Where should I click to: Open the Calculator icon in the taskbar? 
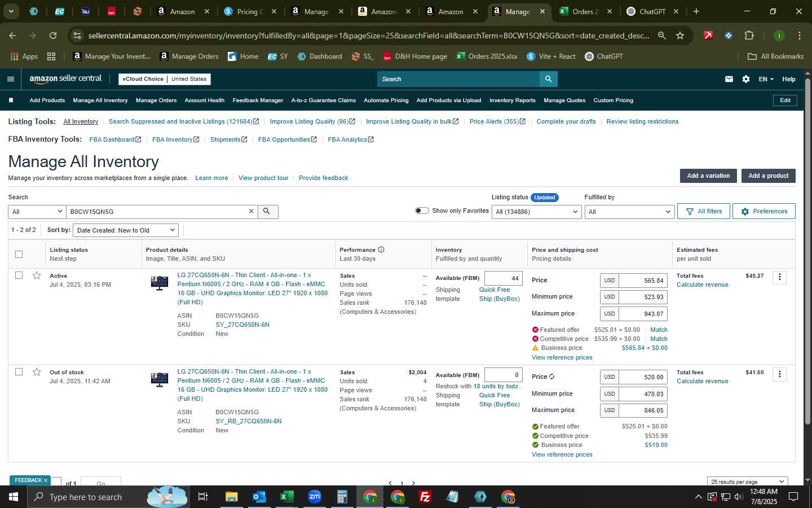click(x=342, y=497)
